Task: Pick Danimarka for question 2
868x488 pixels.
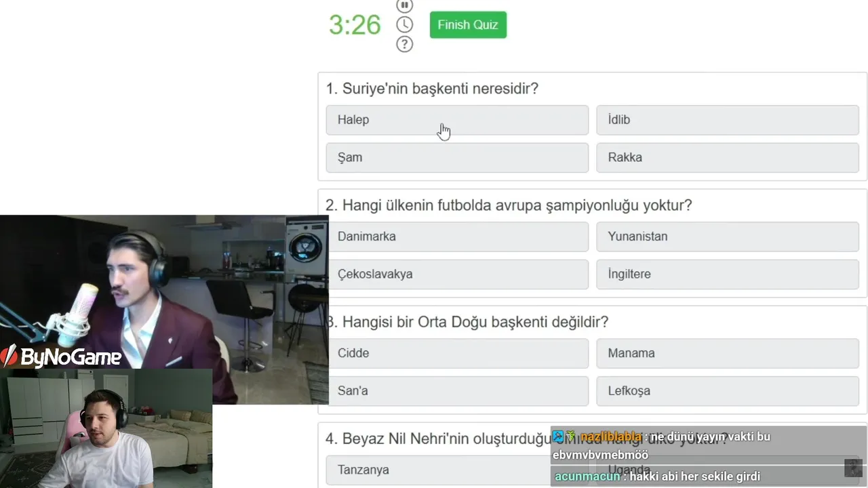Action: coord(458,237)
